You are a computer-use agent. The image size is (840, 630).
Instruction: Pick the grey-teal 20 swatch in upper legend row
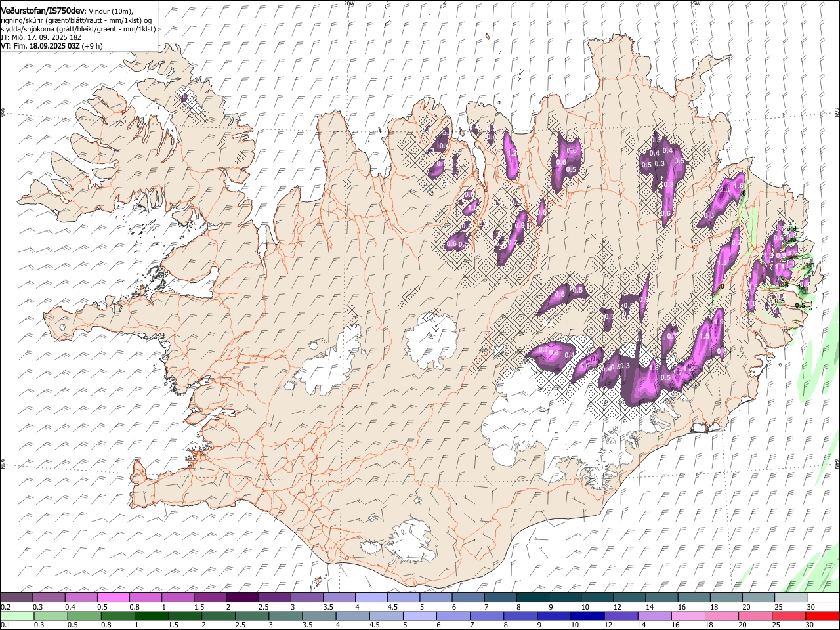pyautogui.click(x=759, y=597)
